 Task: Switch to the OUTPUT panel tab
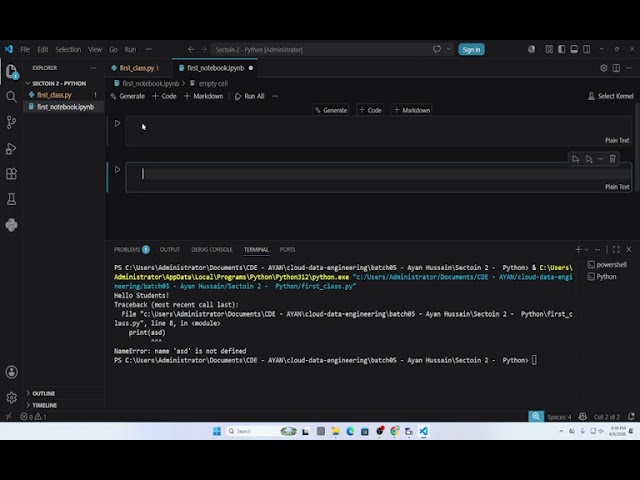click(x=170, y=249)
